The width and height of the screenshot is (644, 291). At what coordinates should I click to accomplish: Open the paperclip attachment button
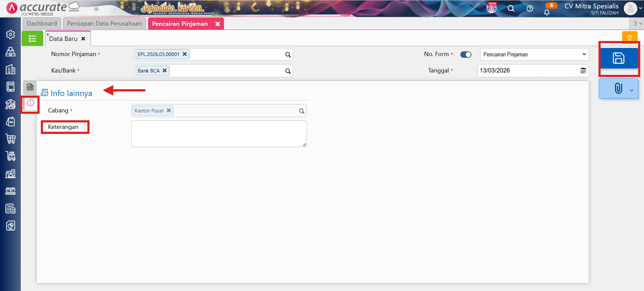[618, 89]
